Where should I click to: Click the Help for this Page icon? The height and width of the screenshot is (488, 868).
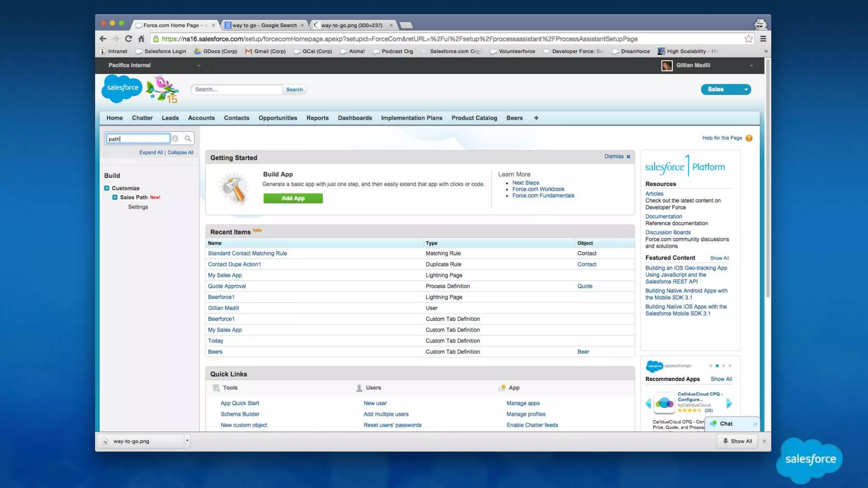coord(749,138)
